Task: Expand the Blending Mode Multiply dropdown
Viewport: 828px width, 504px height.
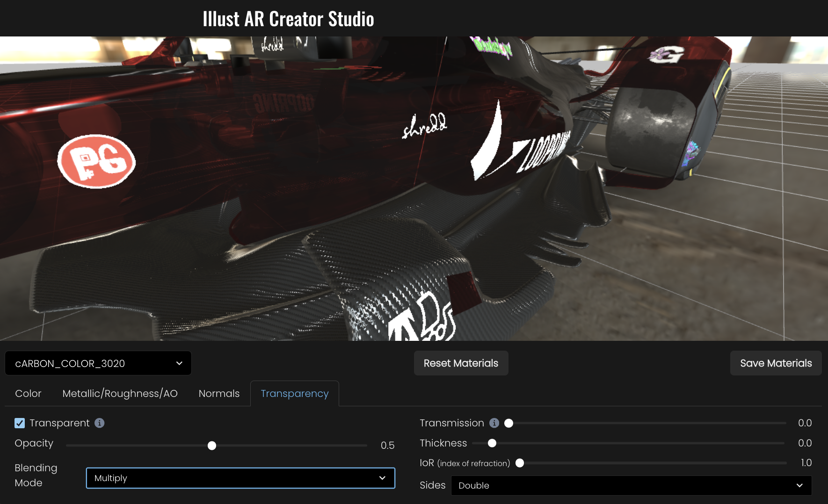Action: coord(240,478)
